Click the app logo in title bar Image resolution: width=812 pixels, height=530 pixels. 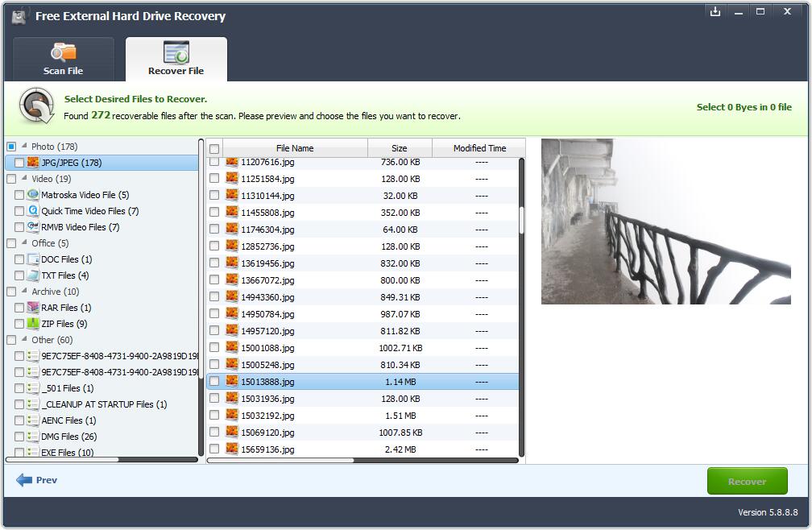(19, 17)
